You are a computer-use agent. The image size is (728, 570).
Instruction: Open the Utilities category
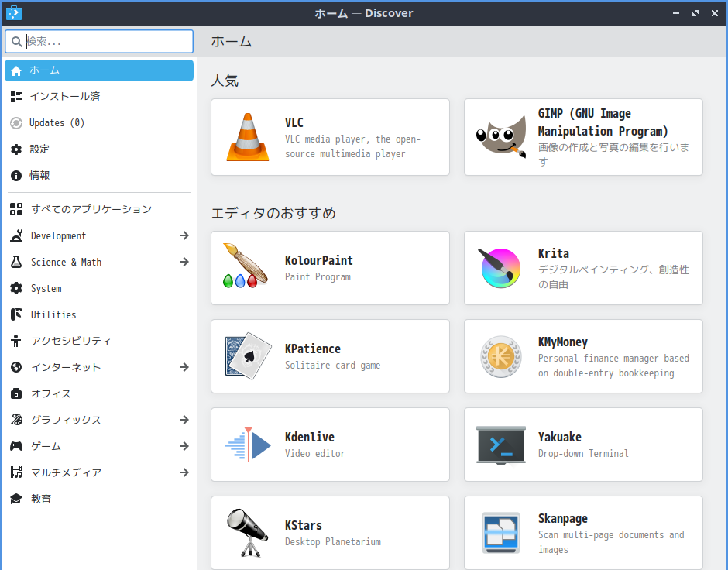tap(99, 314)
